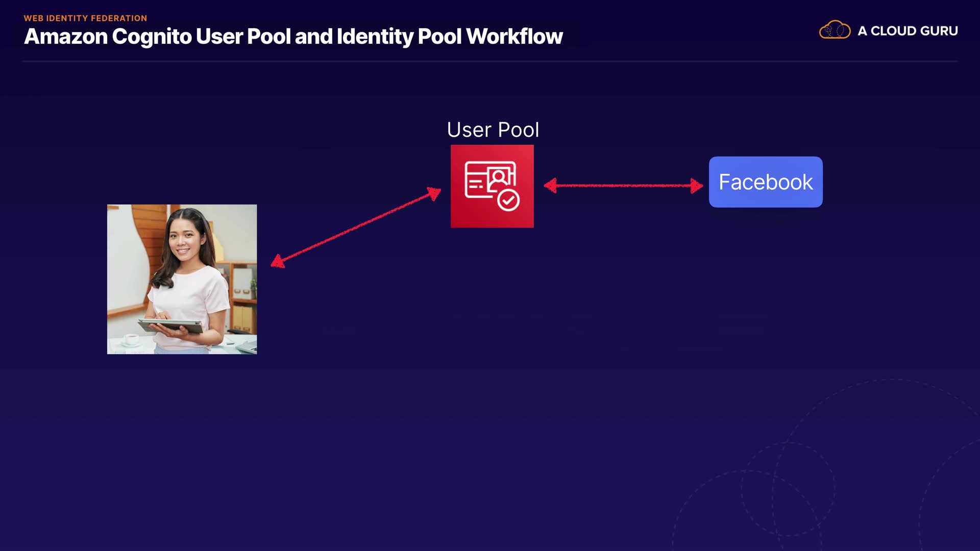Click the horizontal red arrow line midpoint
980x551 pixels.
tap(623, 186)
